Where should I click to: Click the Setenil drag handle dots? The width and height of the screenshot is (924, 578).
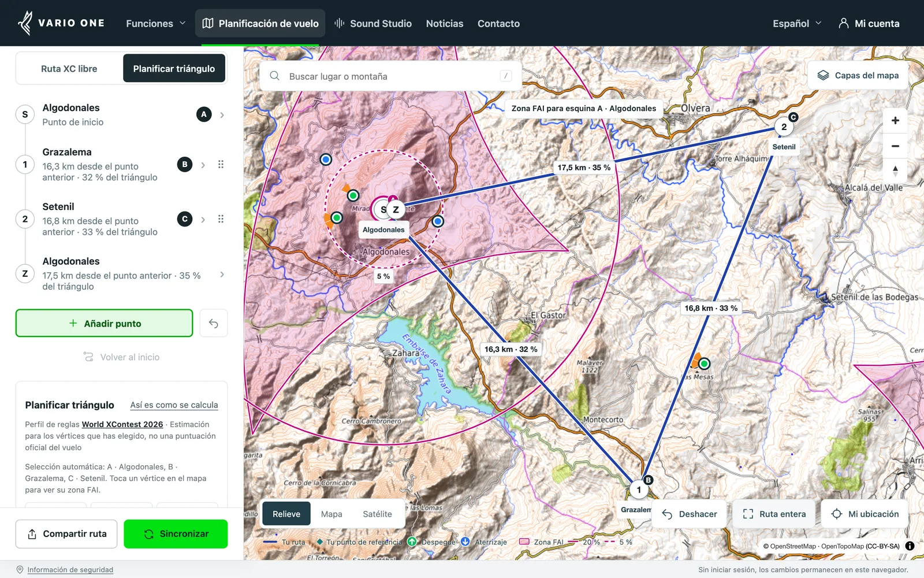click(221, 219)
